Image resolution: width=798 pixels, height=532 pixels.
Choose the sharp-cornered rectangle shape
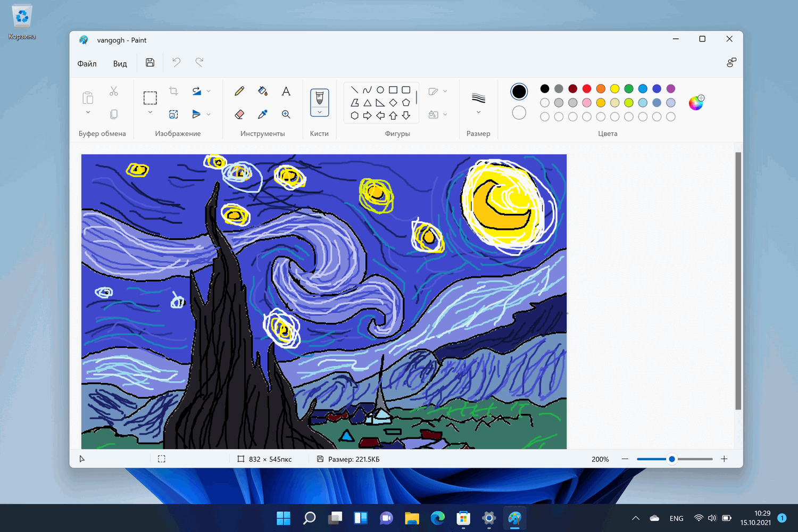coord(393,90)
